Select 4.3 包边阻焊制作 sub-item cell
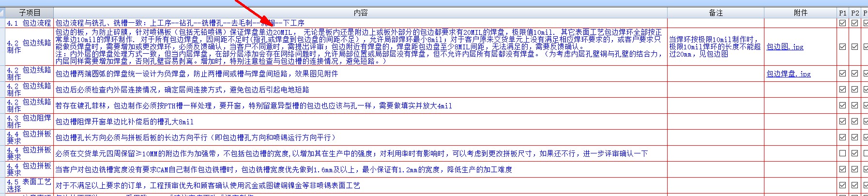The image size is (868, 196). 30,121
